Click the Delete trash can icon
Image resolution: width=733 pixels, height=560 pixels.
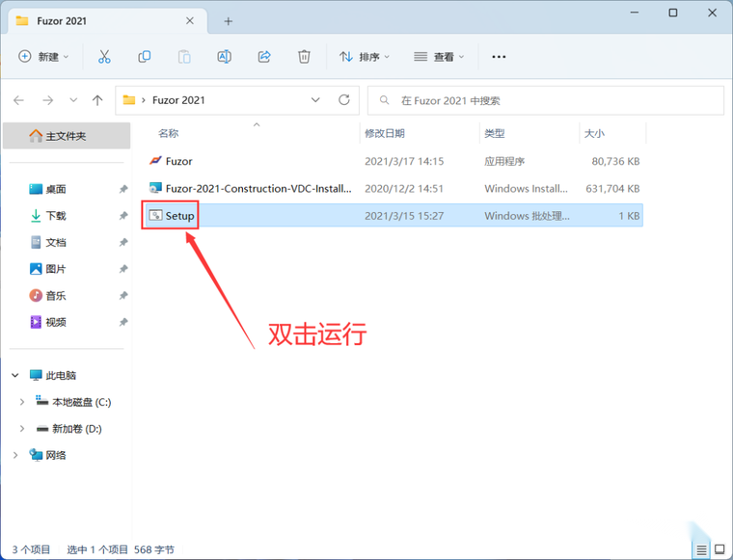coord(304,57)
